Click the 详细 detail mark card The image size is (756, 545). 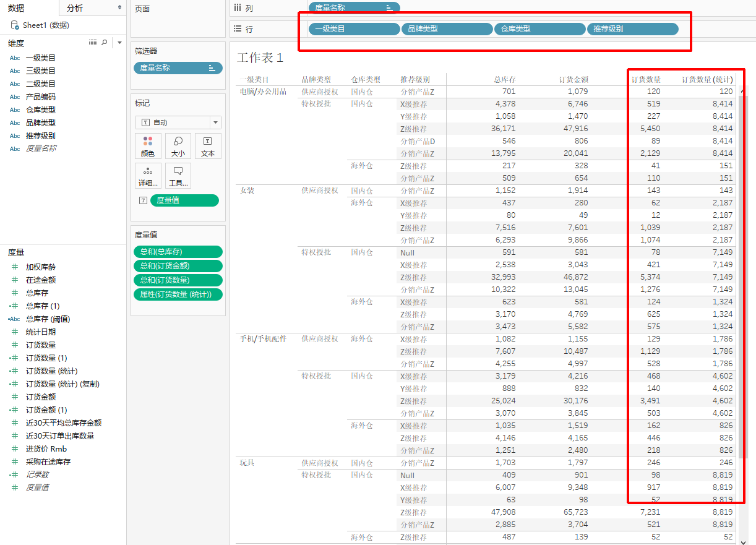(148, 176)
